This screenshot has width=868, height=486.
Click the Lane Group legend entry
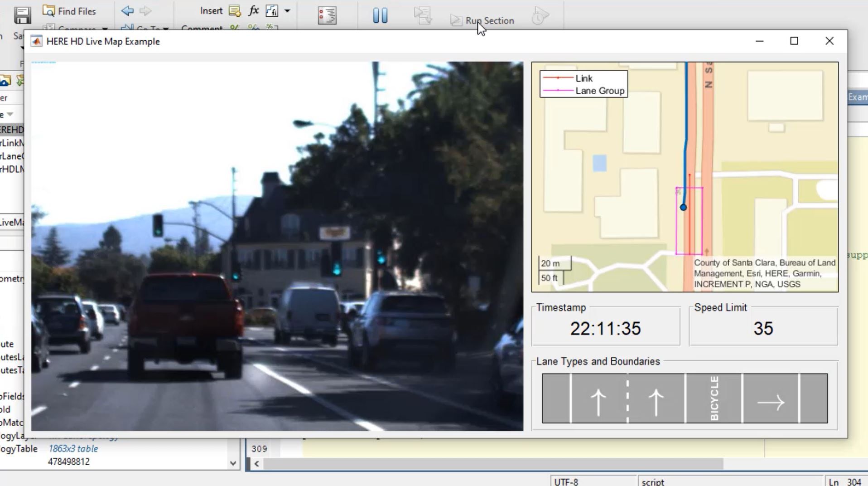[x=599, y=91]
